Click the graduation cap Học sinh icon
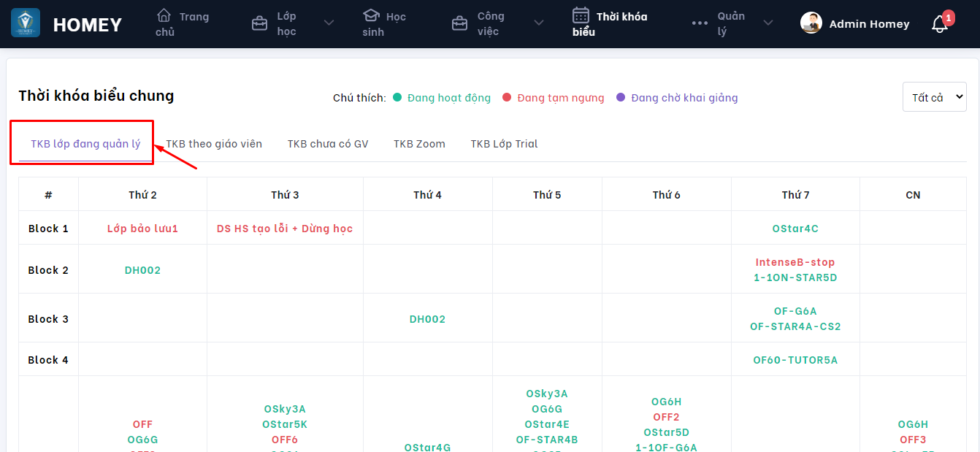Image resolution: width=980 pixels, height=452 pixels. (371, 15)
